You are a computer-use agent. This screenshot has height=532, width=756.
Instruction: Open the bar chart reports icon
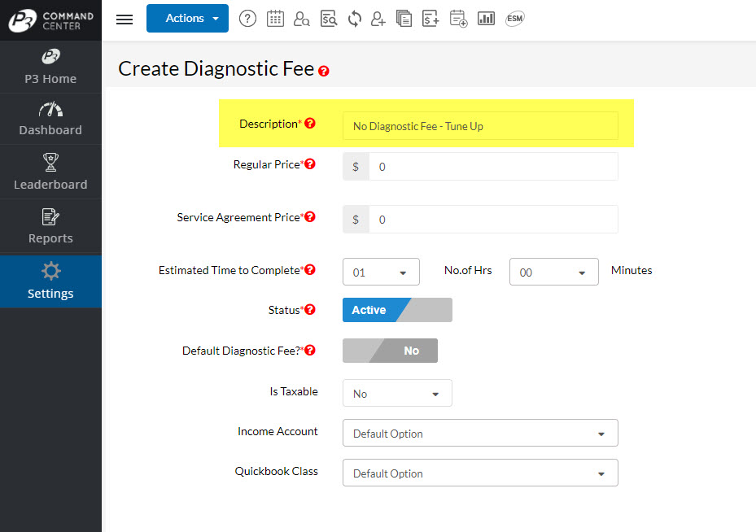486,18
